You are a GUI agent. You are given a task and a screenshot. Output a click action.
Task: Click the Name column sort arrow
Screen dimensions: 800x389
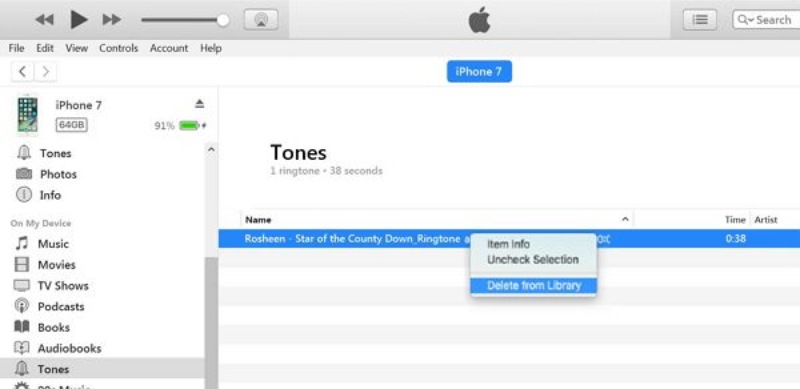625,220
